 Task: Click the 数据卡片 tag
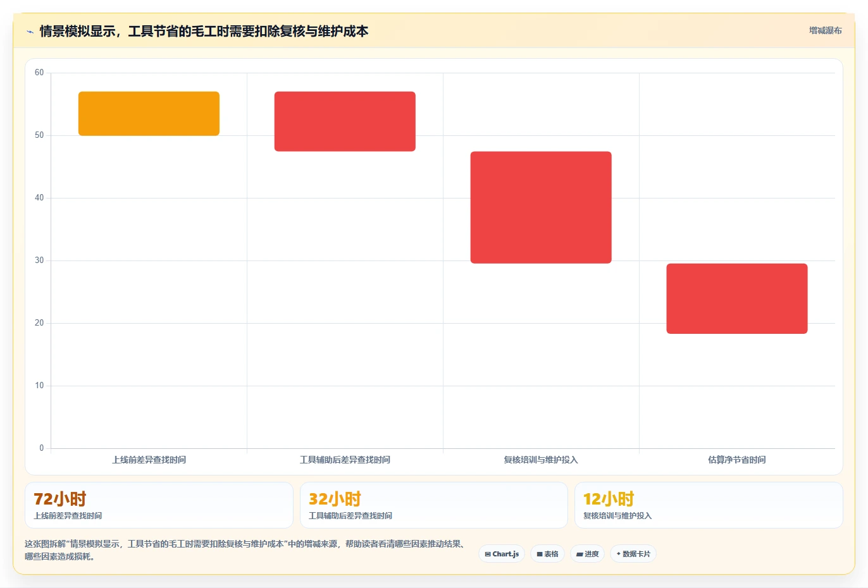click(x=633, y=554)
